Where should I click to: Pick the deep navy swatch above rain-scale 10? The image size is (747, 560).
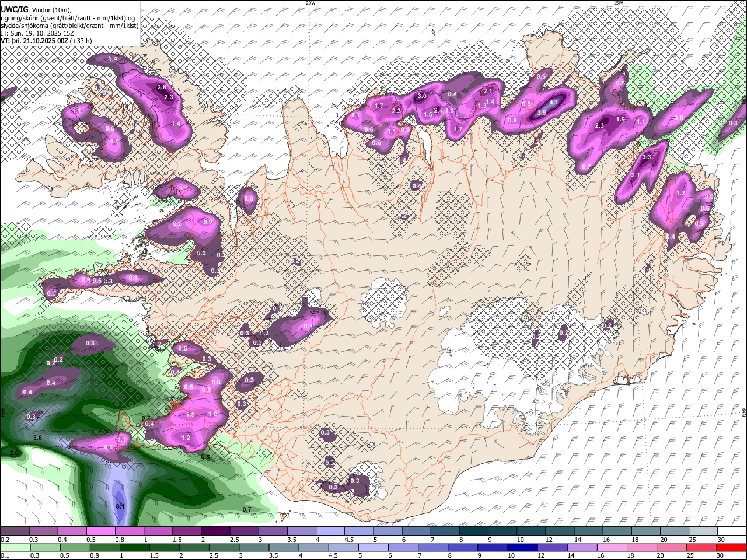tap(522, 547)
